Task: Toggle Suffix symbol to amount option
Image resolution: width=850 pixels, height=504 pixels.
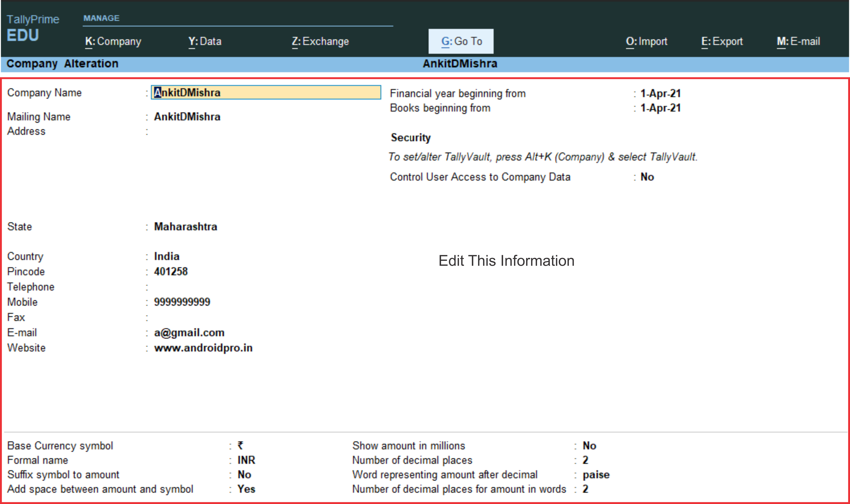Action: coord(244,474)
